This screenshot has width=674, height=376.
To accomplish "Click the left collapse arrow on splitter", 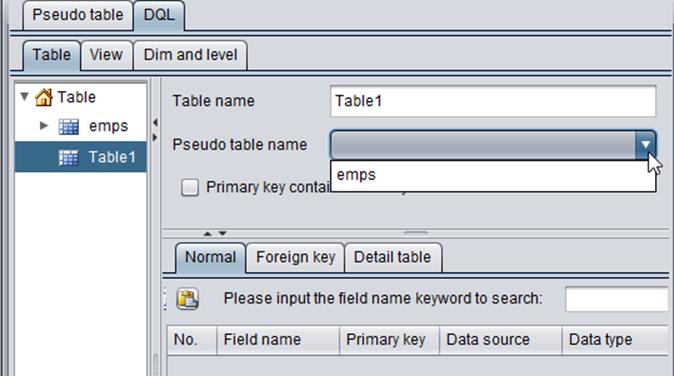I will 156,122.
